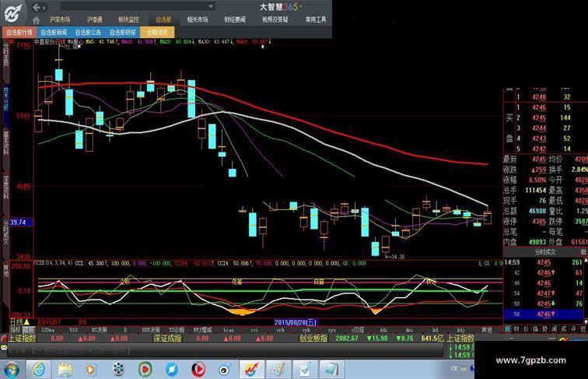Click 创业板指 in bottom status bar

(313, 339)
